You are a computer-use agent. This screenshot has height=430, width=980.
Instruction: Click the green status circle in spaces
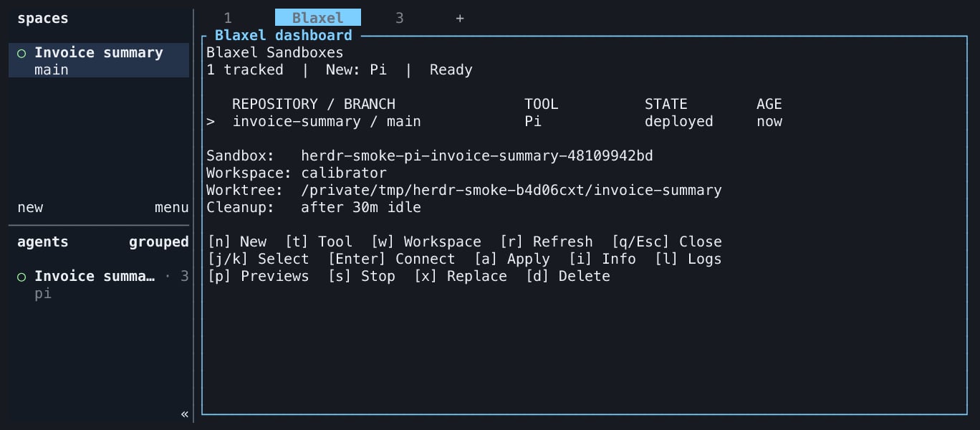click(x=21, y=53)
